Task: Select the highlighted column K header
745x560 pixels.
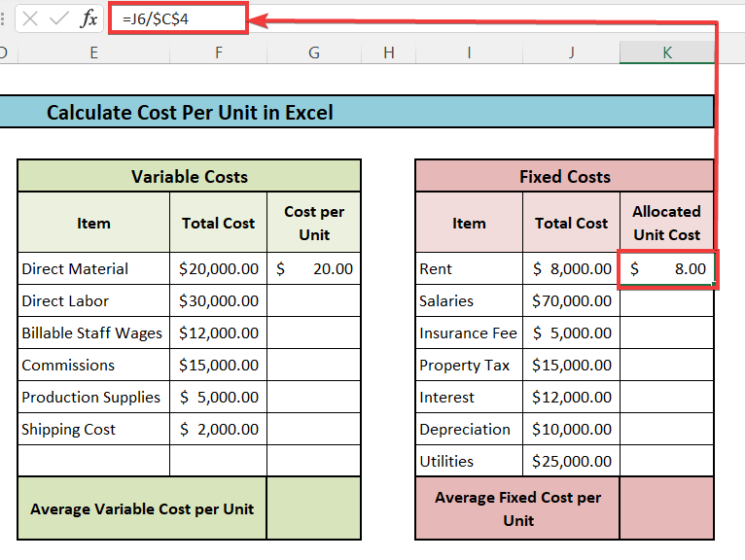Action: (667, 52)
